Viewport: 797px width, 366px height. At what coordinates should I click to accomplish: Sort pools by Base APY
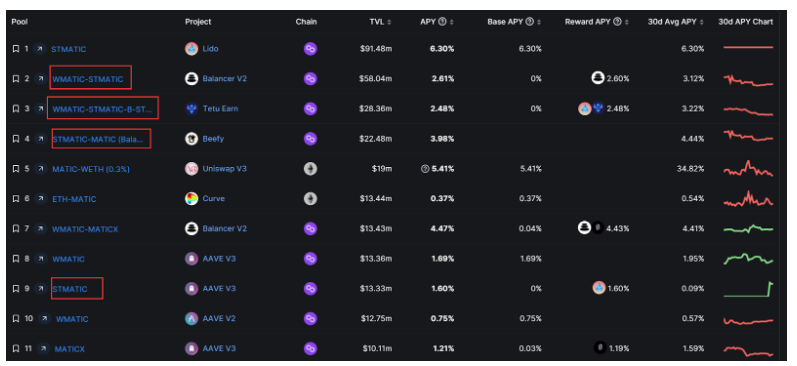coord(514,22)
